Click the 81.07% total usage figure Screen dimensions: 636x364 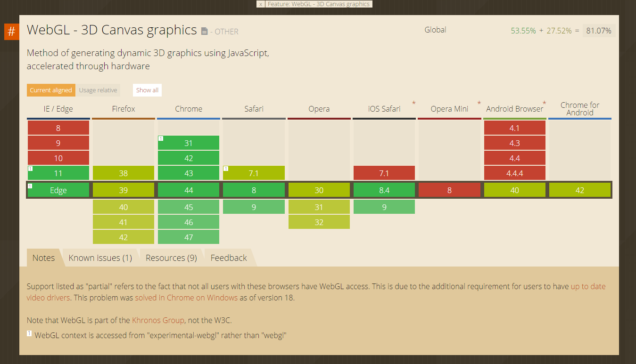pos(599,31)
